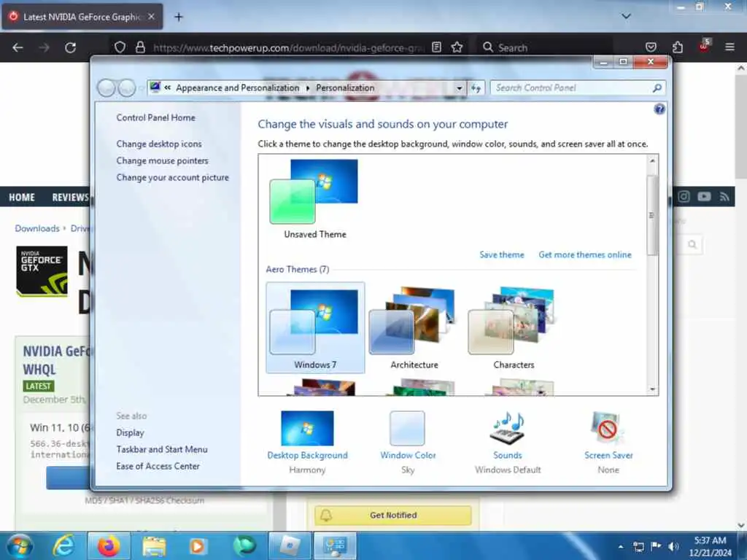Click the Action Center flag icon
Image resolution: width=747 pixels, height=560 pixels.
click(656, 546)
